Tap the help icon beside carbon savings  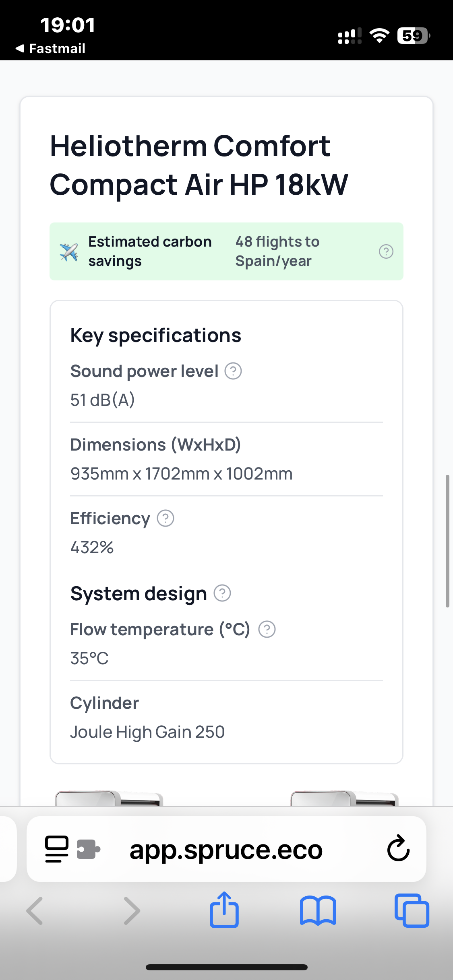click(x=386, y=251)
